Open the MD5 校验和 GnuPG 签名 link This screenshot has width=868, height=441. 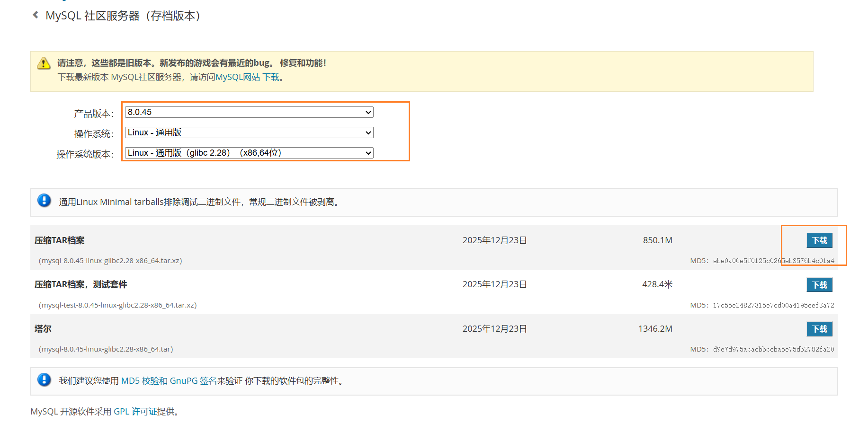tap(169, 381)
